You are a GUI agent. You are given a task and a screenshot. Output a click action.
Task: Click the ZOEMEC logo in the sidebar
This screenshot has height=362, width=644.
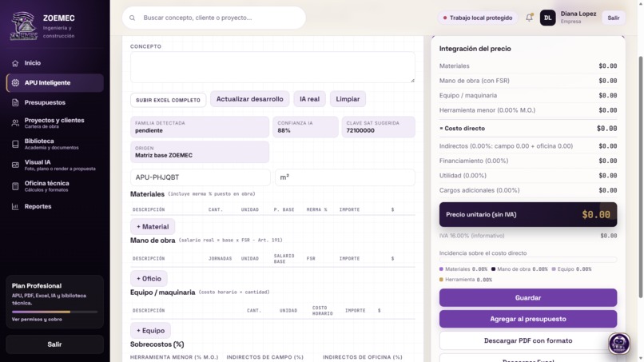point(23,26)
